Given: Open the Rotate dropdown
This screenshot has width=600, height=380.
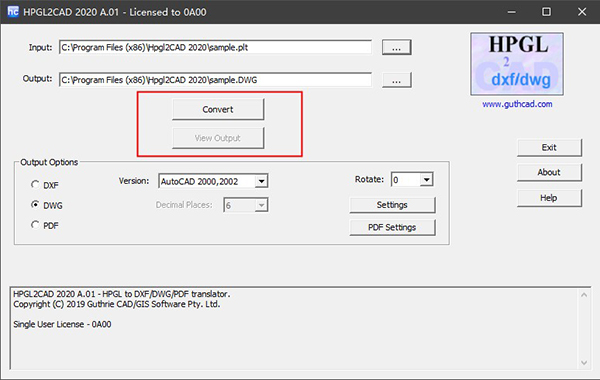Looking at the screenshot, I should pos(426,179).
